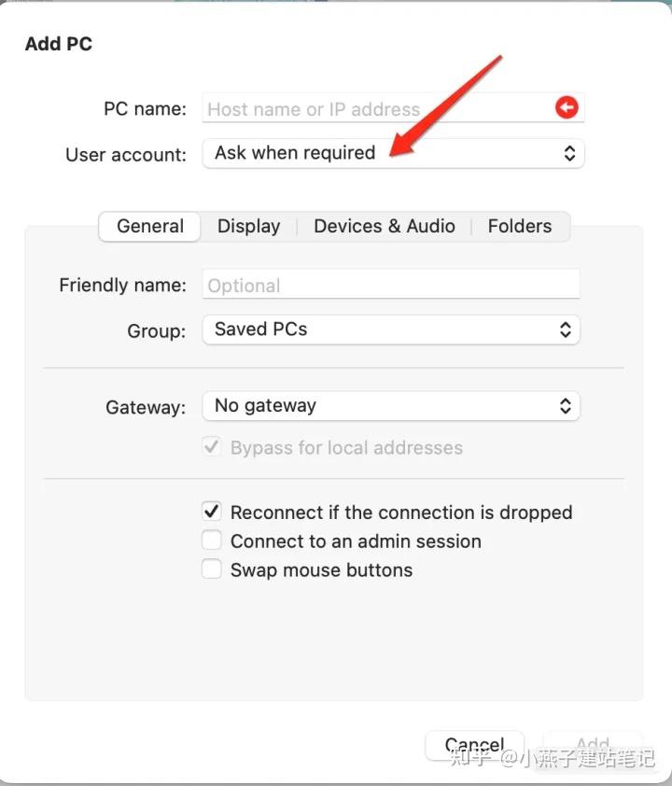Click the PC name host input field
Viewport: 672px width, 786px height.
coord(373,108)
